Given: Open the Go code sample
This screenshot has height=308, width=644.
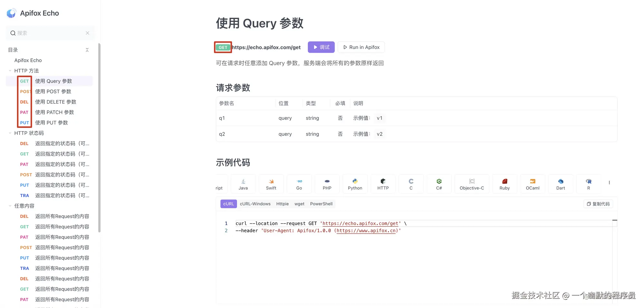Looking at the screenshot, I should coord(299,183).
